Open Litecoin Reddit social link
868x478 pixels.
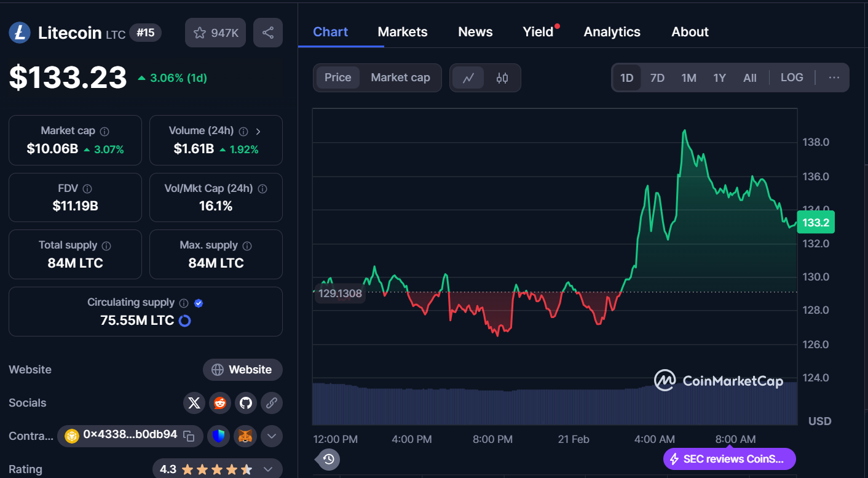pos(220,403)
